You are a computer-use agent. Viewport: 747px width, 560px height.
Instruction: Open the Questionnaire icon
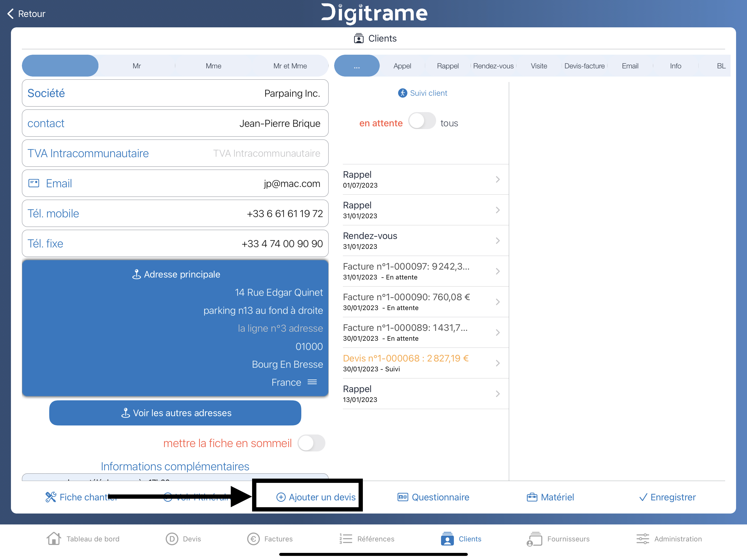tap(403, 497)
